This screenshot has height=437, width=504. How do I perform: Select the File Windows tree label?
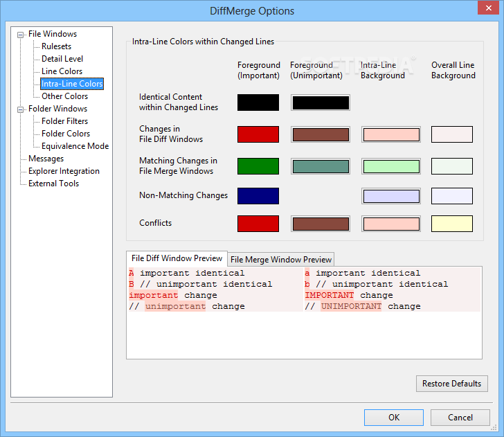pos(53,34)
